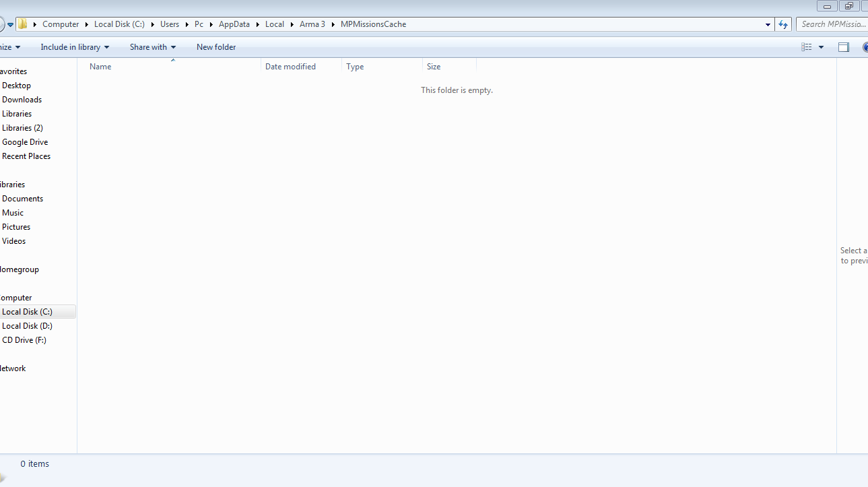Viewport: 868px width, 487px height.
Task: Open Local Disk (D:) in the navigation pane
Action: (x=27, y=326)
